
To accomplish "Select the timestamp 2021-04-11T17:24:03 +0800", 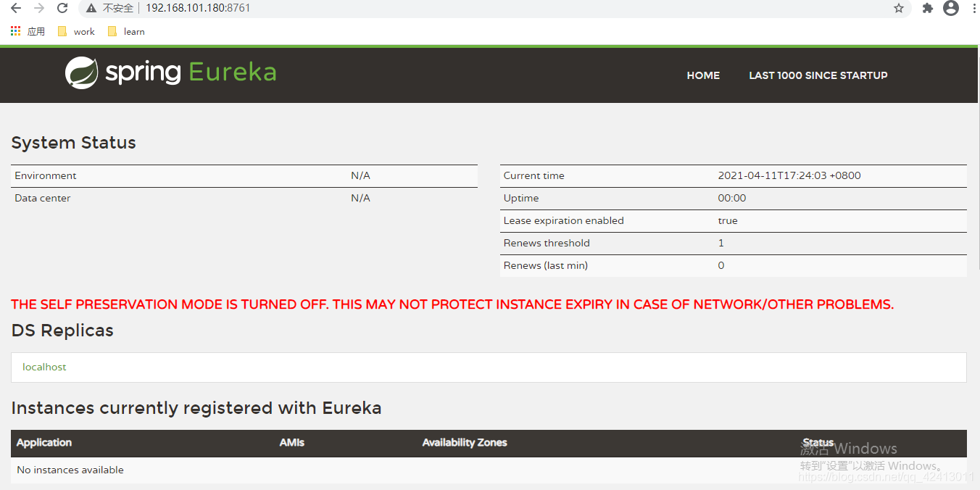I will [789, 175].
